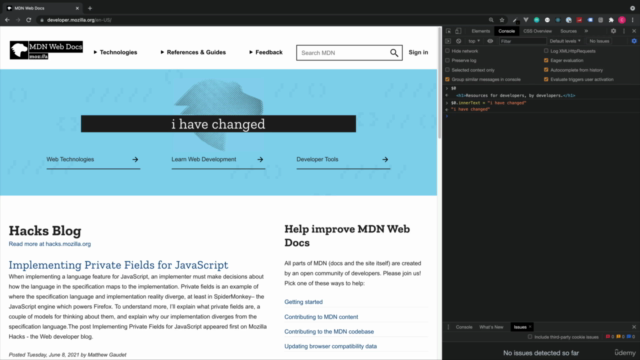Open the Default levels dropdown
640x360 pixels.
click(565, 41)
